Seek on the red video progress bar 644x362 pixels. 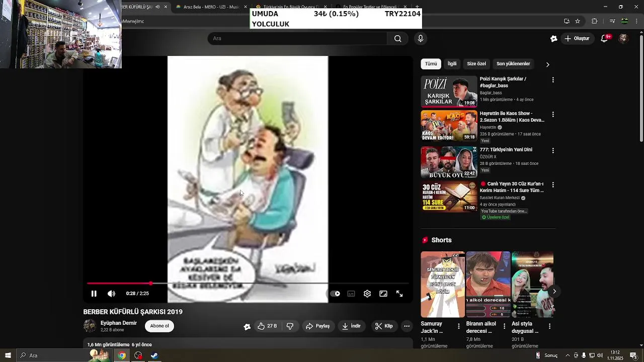click(x=248, y=284)
